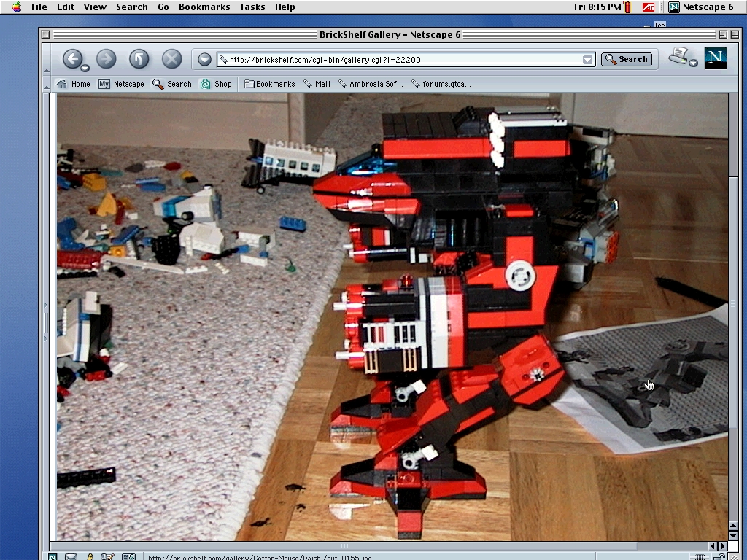Open the Go menu
Screen dimensions: 747x560
(x=163, y=7)
